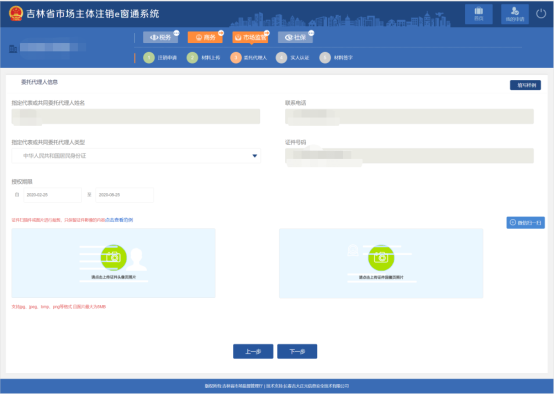Click the agent name input field
The height and width of the screenshot is (395, 554).
(136, 116)
